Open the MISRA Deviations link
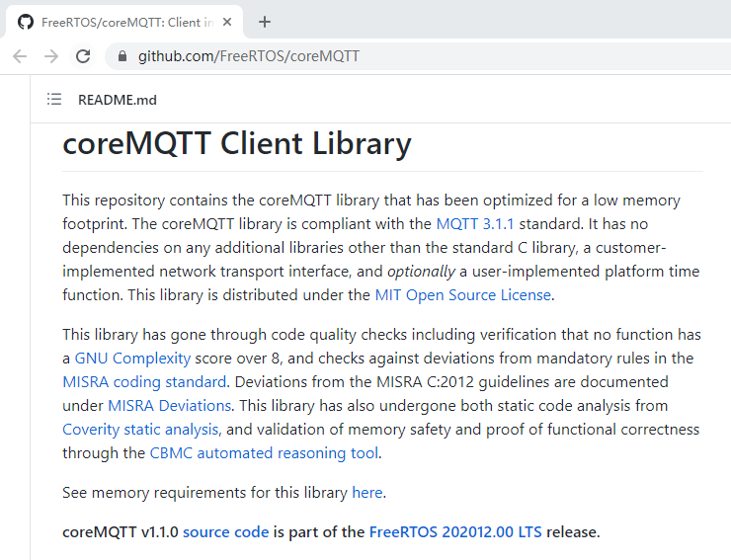Viewport: 731px width, 560px height. tap(170, 405)
